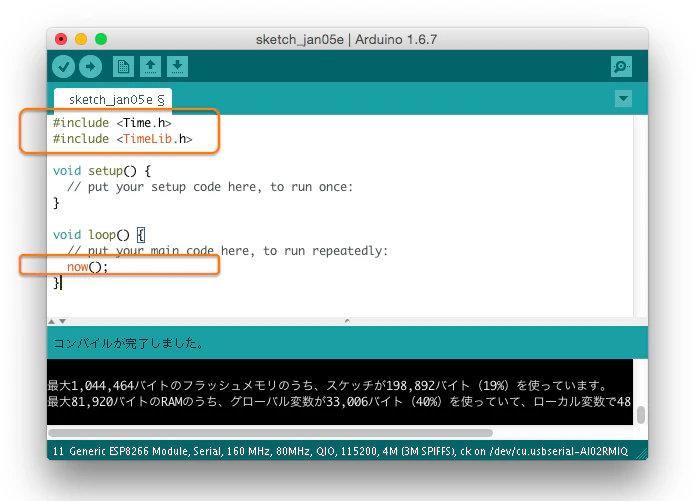Click the compile finished status message
This screenshot has width=696, height=501.
[x=129, y=343]
